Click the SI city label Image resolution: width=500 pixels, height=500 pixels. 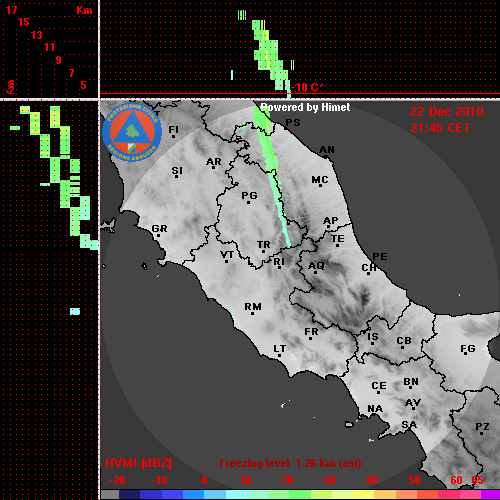point(177,171)
